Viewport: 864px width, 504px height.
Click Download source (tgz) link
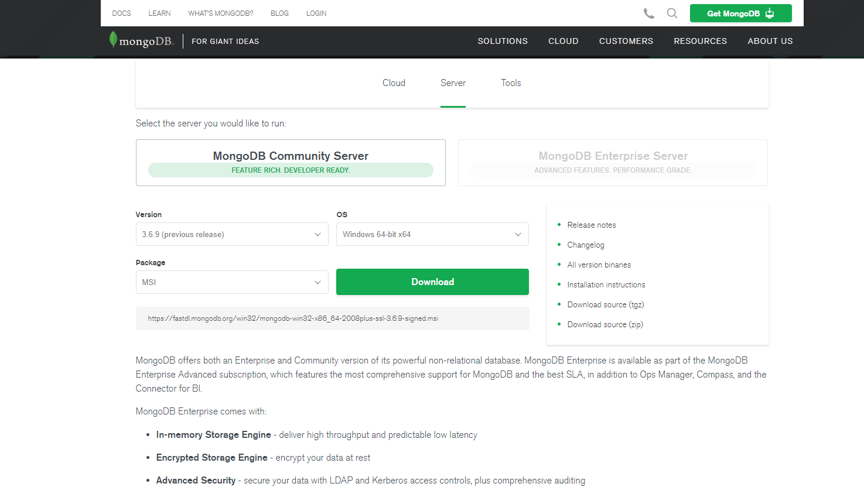pyautogui.click(x=606, y=304)
